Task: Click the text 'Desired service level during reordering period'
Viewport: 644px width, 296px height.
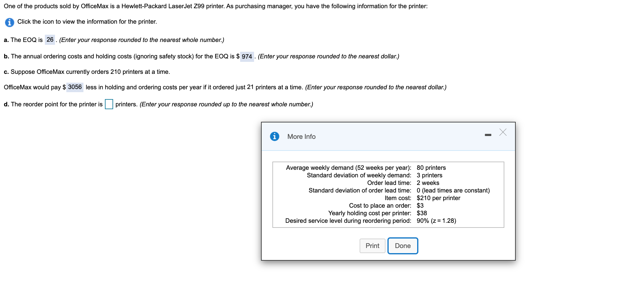Action: pyautogui.click(x=348, y=221)
